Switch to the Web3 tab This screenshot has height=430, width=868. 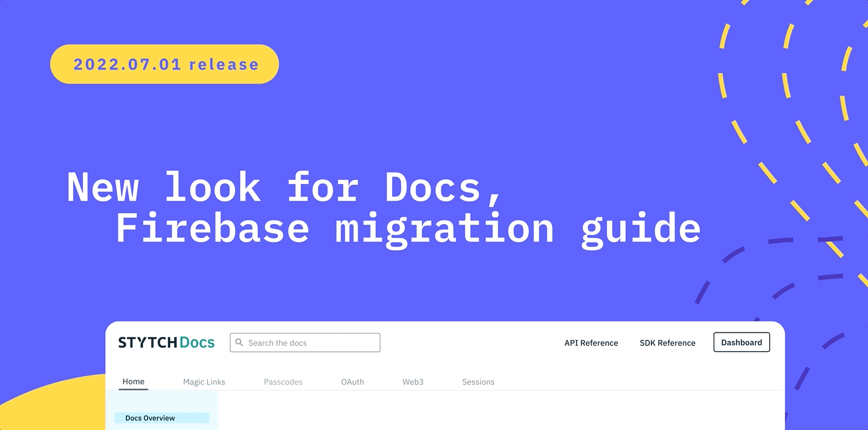pos(413,382)
